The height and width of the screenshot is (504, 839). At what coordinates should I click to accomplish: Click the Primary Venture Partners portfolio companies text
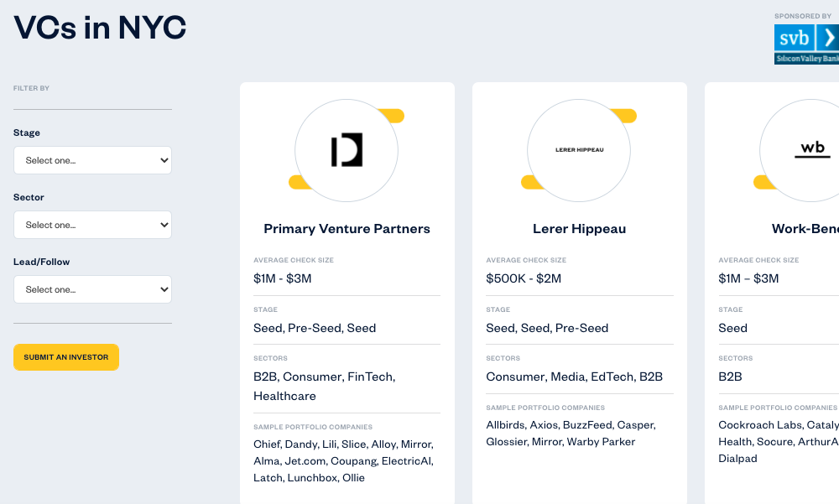click(343, 460)
